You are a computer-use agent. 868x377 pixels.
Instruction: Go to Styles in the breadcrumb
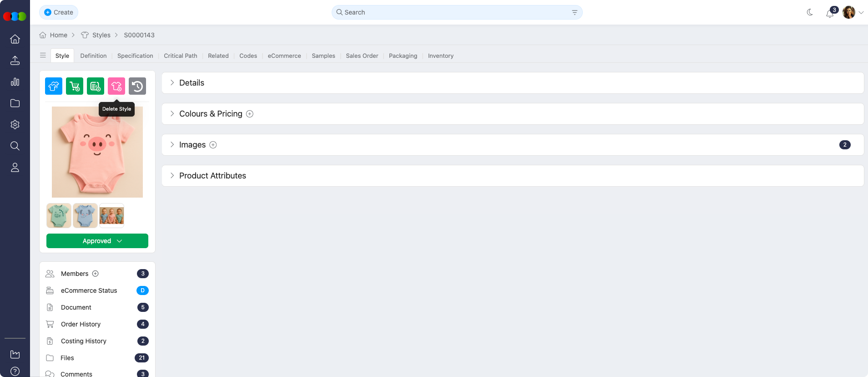pyautogui.click(x=101, y=35)
